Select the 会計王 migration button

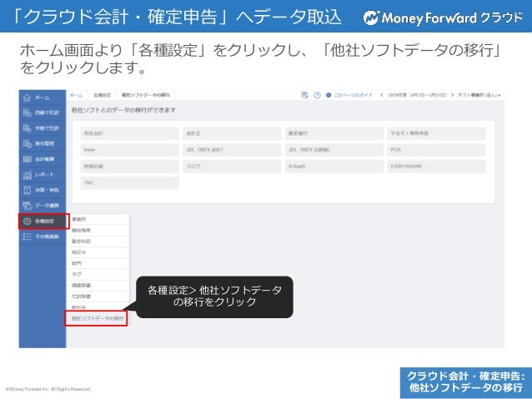click(x=232, y=133)
